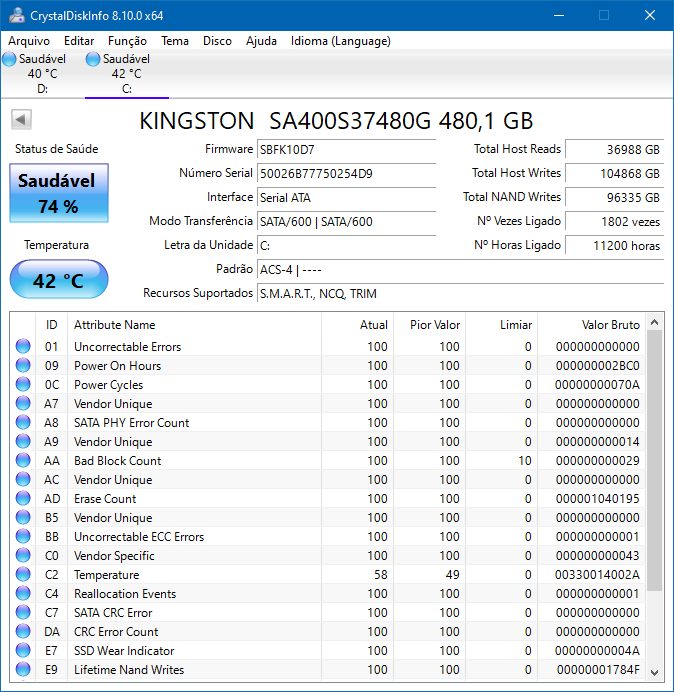Click the attribute list scrollbar thumb
674x692 pixels.
coord(655,461)
